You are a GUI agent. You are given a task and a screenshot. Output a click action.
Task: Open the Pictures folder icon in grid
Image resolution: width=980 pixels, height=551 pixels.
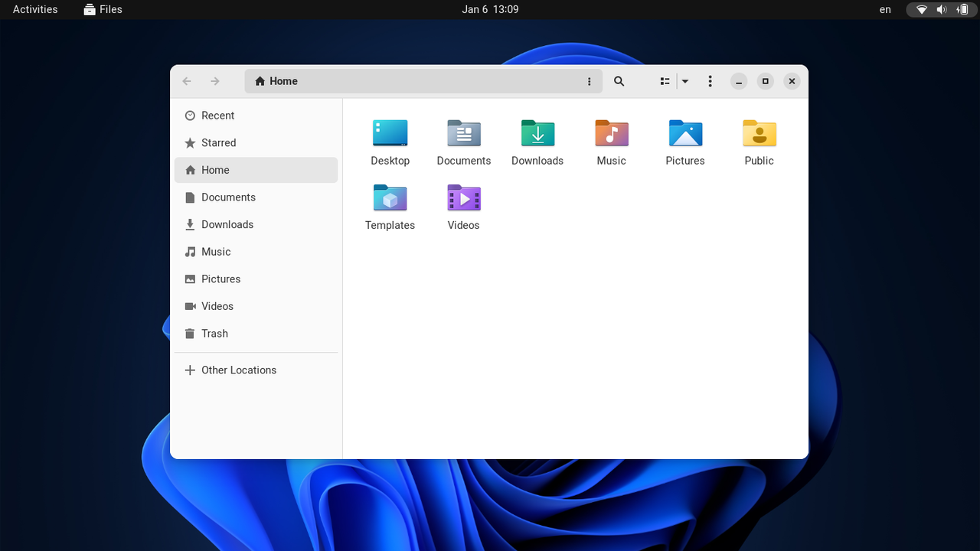pos(685,133)
